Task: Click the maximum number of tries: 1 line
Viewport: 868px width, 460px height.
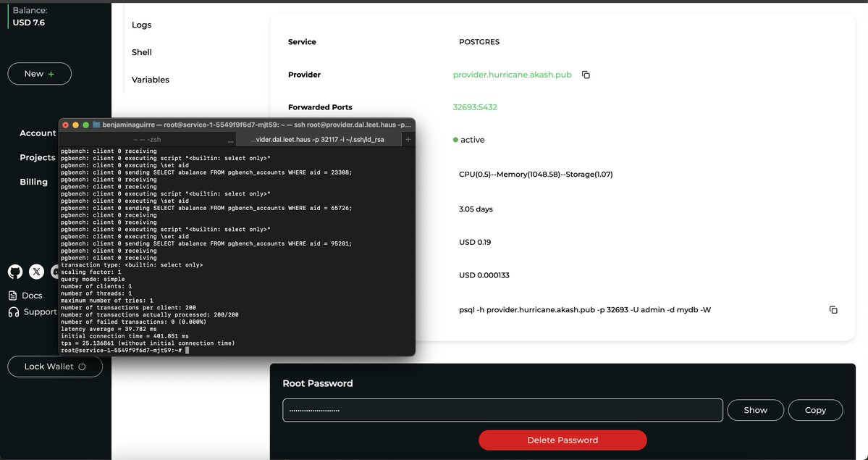Action: 107,301
